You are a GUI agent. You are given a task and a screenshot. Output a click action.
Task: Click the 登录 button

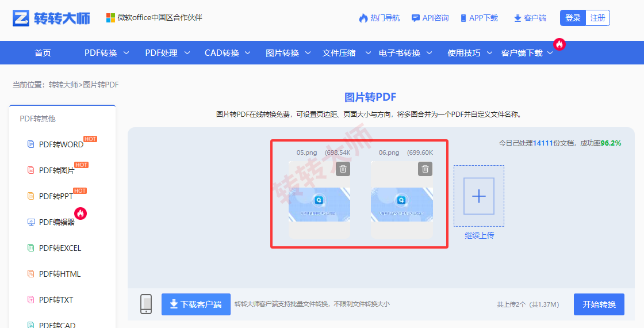point(573,18)
